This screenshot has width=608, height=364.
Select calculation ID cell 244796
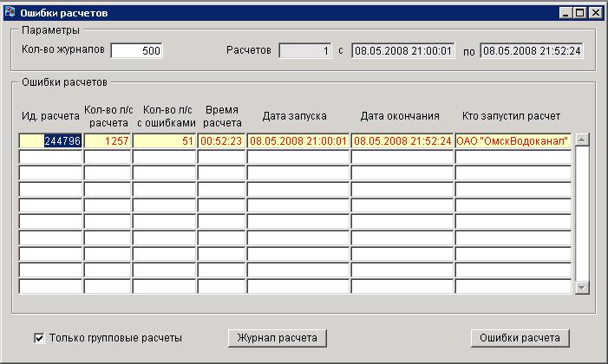pos(51,140)
